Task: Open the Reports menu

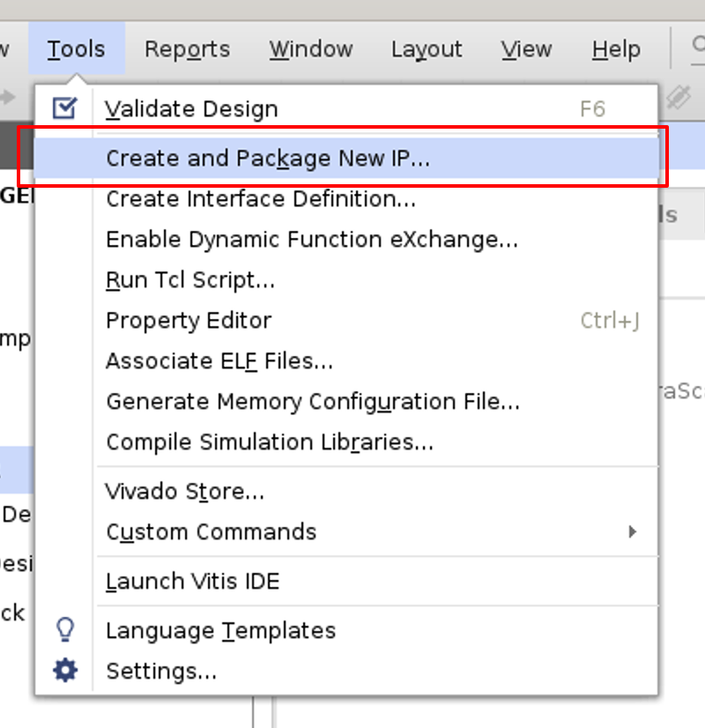Action: coord(187,48)
